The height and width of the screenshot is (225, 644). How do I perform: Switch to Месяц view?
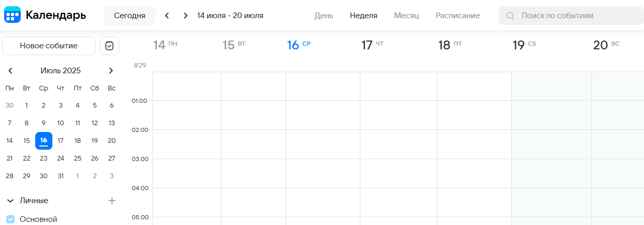point(406,16)
